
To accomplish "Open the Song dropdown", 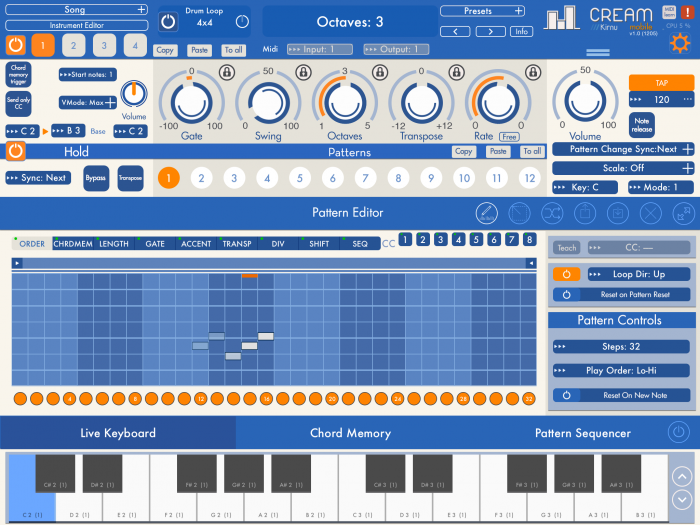I will point(76,10).
